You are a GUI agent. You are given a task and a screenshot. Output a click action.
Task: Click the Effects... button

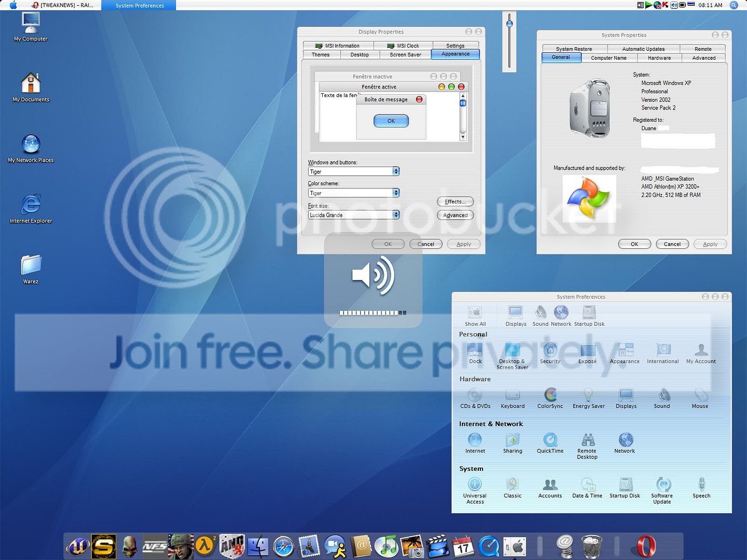point(455,202)
